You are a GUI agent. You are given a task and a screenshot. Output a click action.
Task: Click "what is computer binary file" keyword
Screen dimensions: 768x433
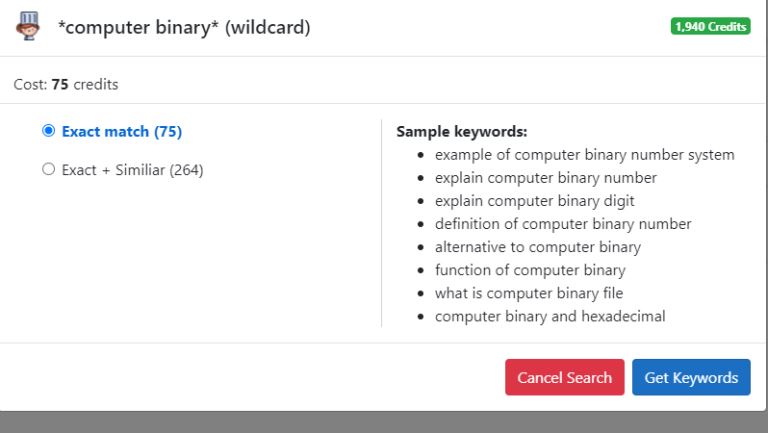coord(529,293)
